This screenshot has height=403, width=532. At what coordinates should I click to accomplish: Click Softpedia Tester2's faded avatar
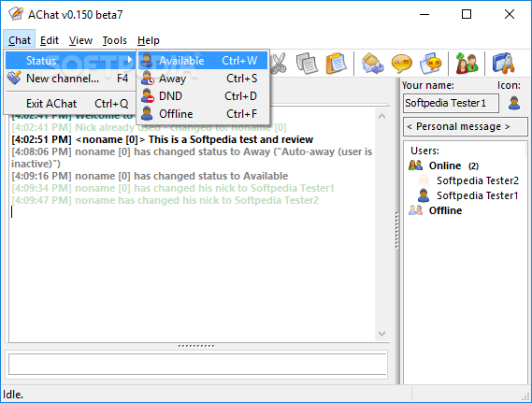pyautogui.click(x=424, y=180)
